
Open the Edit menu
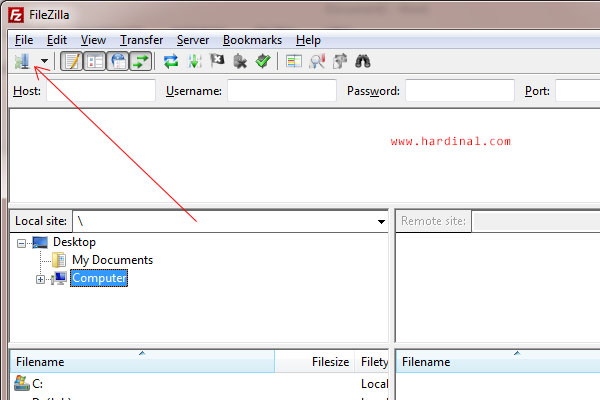pyautogui.click(x=57, y=40)
